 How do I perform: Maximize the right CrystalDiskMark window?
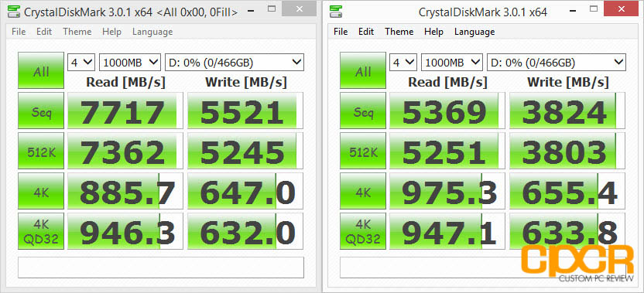(593, 9)
